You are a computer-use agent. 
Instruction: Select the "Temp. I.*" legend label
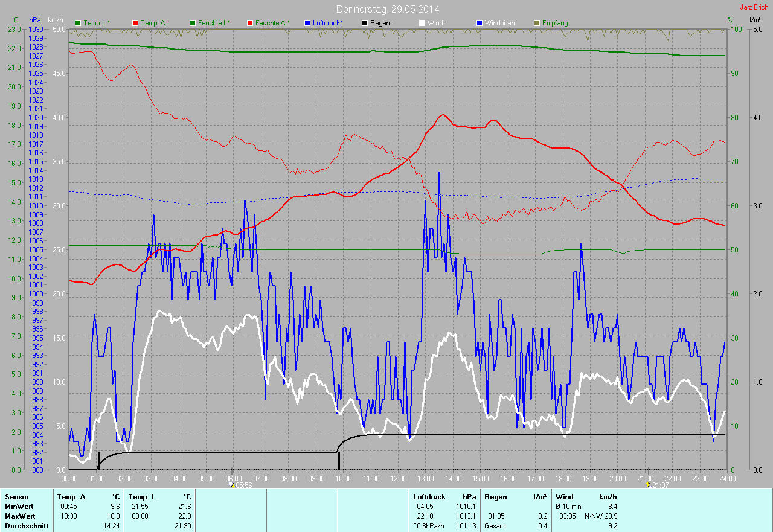tap(97, 23)
